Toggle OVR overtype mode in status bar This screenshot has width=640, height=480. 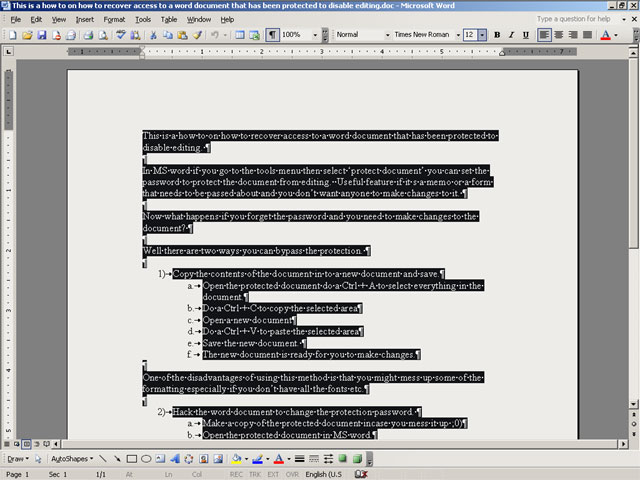click(x=292, y=474)
